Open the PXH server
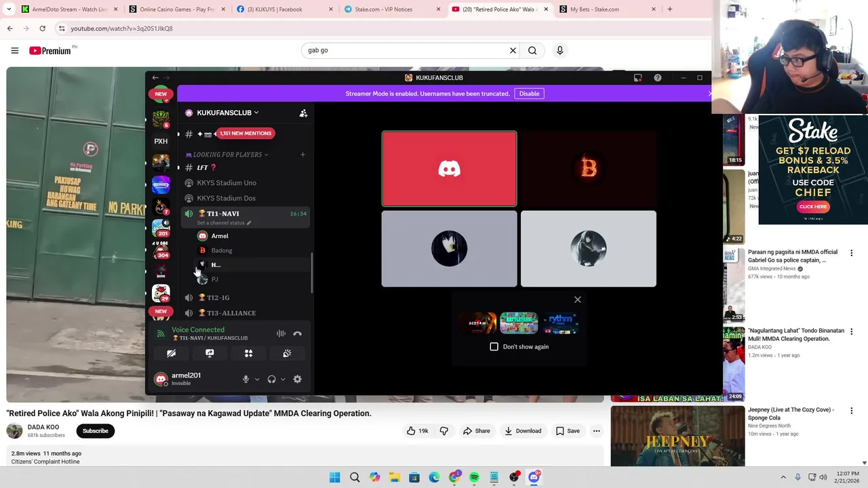The height and width of the screenshot is (488, 868). click(x=161, y=141)
